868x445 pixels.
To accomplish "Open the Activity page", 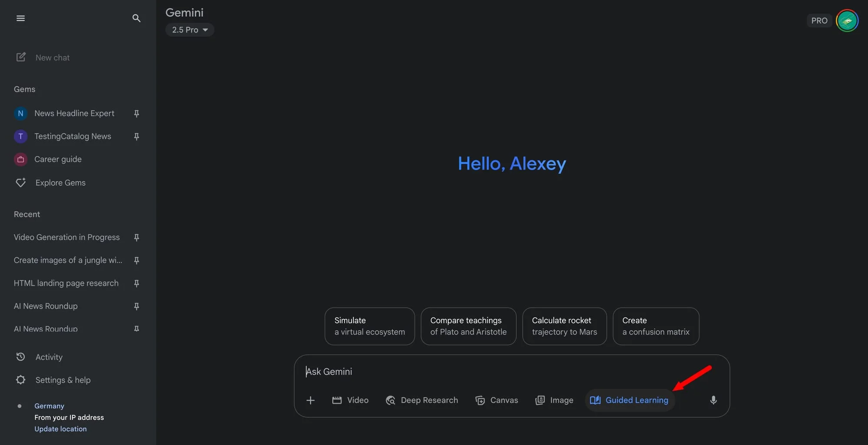I will point(49,357).
